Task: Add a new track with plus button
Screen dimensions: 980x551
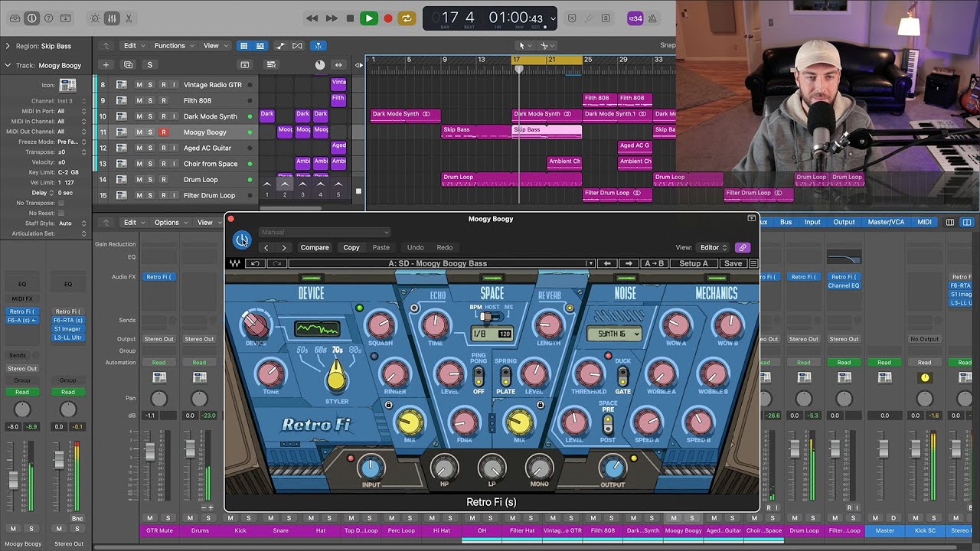Action: click(106, 65)
